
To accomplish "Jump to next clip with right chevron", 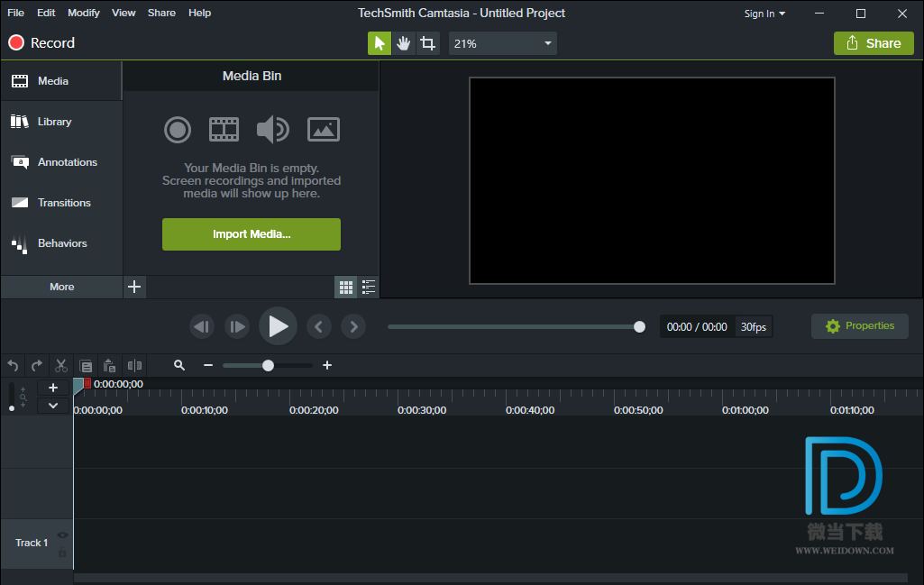I will point(353,326).
